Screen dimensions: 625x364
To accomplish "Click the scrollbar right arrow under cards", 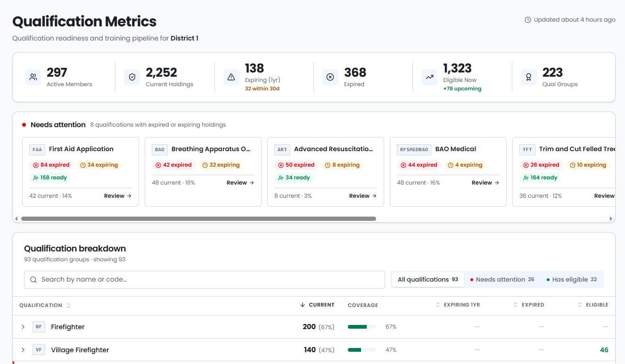I will pyautogui.click(x=611, y=219).
